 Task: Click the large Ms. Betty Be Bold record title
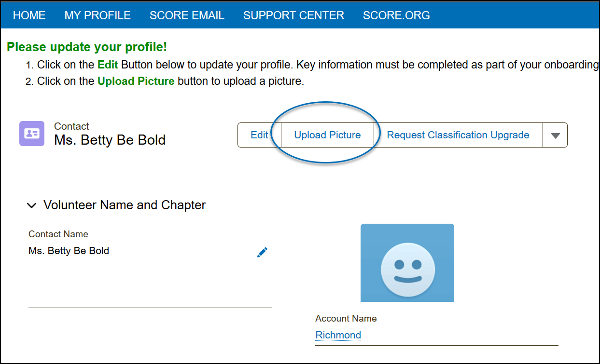[x=110, y=140]
